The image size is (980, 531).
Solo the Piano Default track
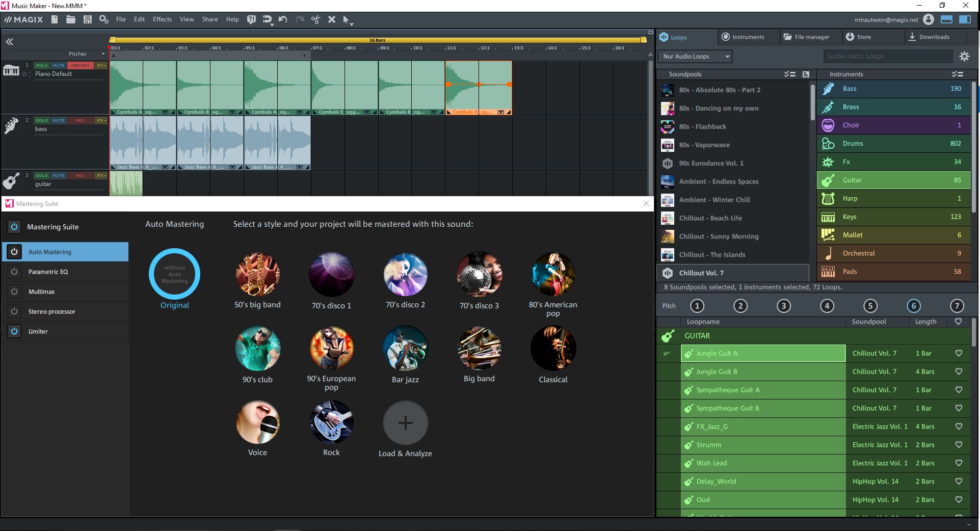point(41,65)
